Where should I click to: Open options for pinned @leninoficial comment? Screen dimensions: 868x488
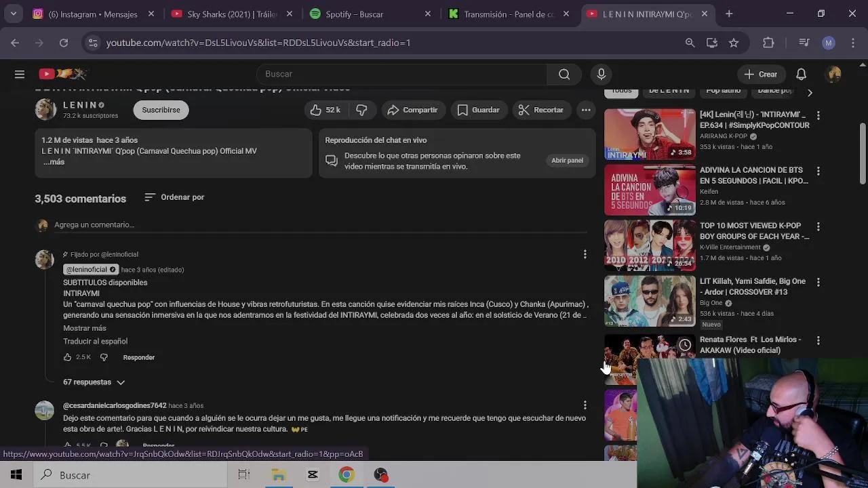(585, 254)
